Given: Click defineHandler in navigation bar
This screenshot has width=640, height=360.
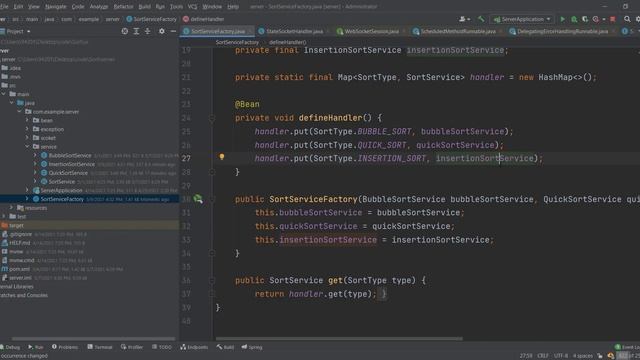Looking at the screenshot, I should pyautogui.click(x=204, y=19).
